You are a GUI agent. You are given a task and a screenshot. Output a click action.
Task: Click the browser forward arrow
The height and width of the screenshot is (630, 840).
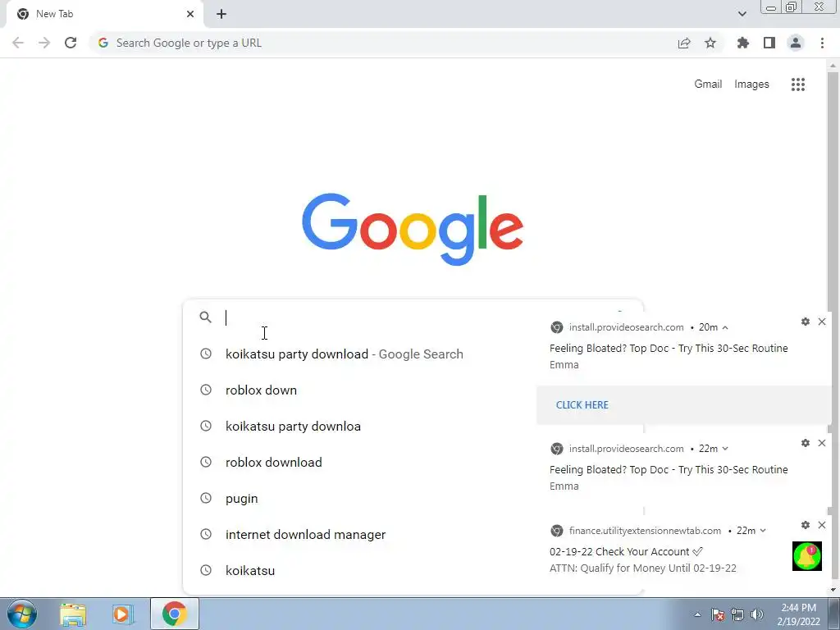pyautogui.click(x=44, y=43)
